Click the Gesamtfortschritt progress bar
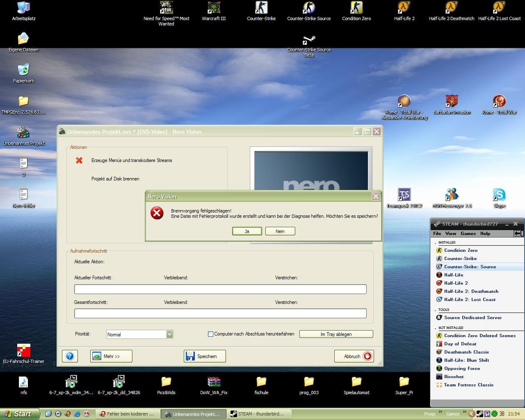This screenshot has height=420, width=525. (220, 313)
